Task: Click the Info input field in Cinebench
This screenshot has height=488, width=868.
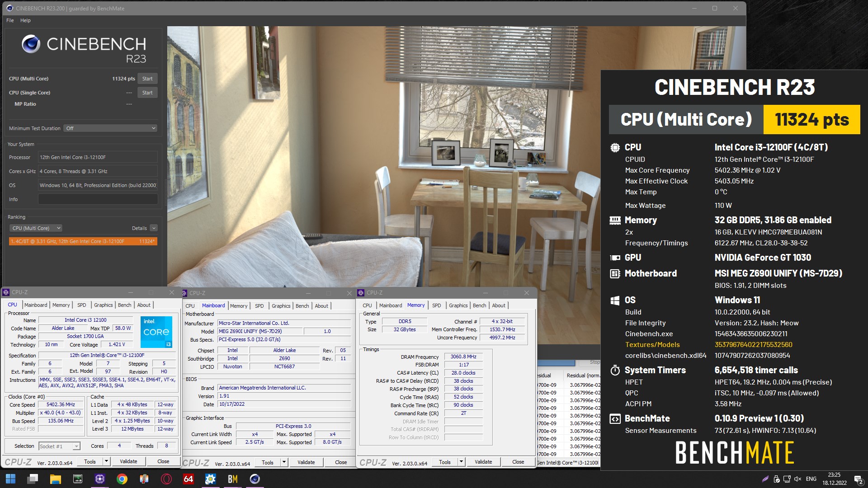Action: 98,199
